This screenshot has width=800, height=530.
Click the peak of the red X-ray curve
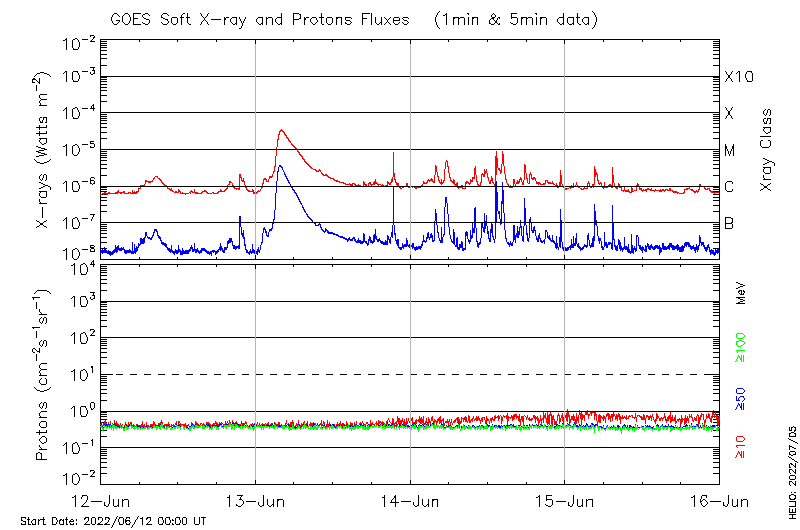point(282,130)
